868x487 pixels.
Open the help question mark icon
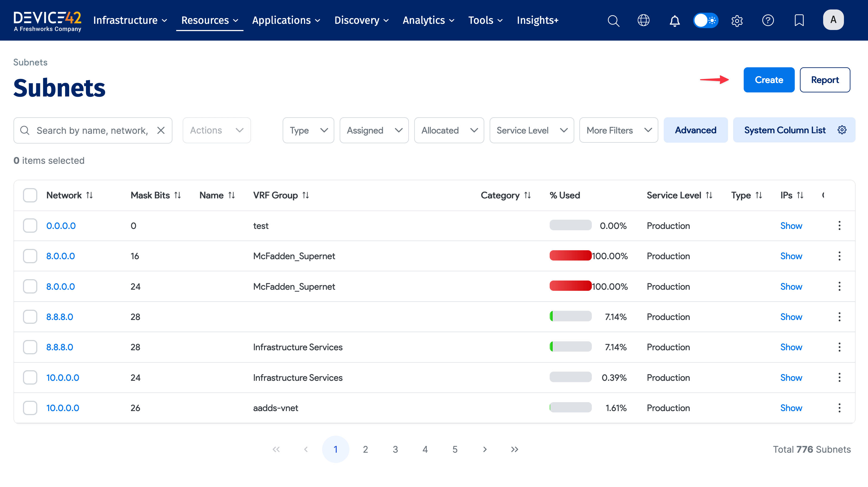[768, 20]
